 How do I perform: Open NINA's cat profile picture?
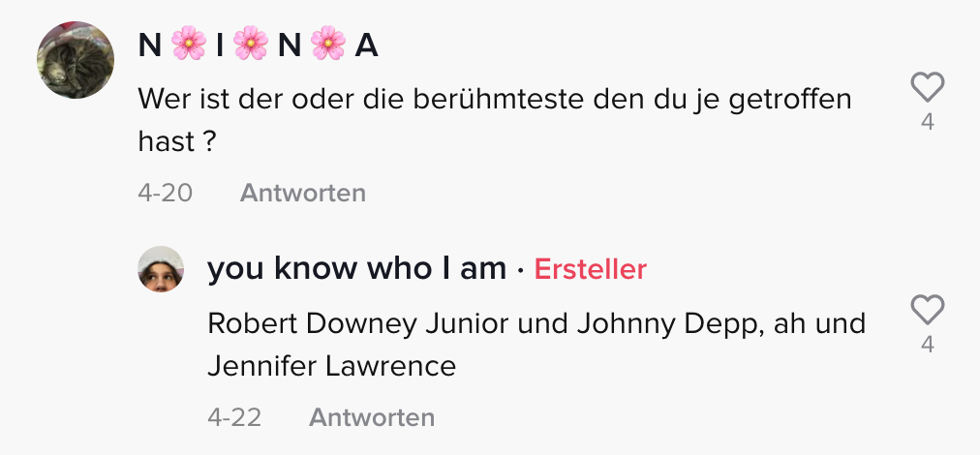coord(76,61)
